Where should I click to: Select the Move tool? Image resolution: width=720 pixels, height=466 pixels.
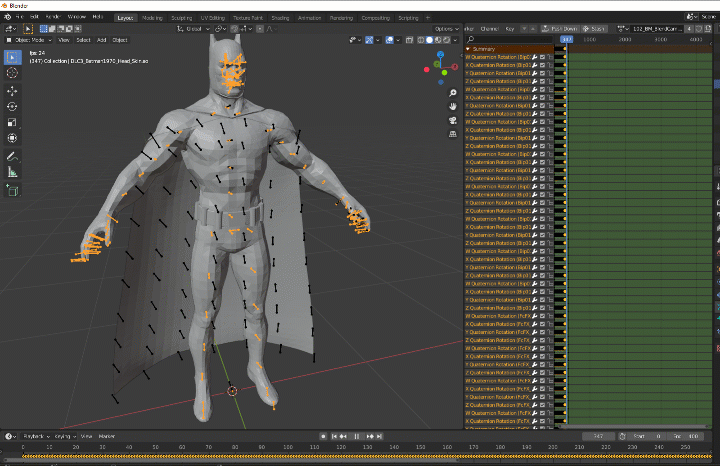(13, 90)
